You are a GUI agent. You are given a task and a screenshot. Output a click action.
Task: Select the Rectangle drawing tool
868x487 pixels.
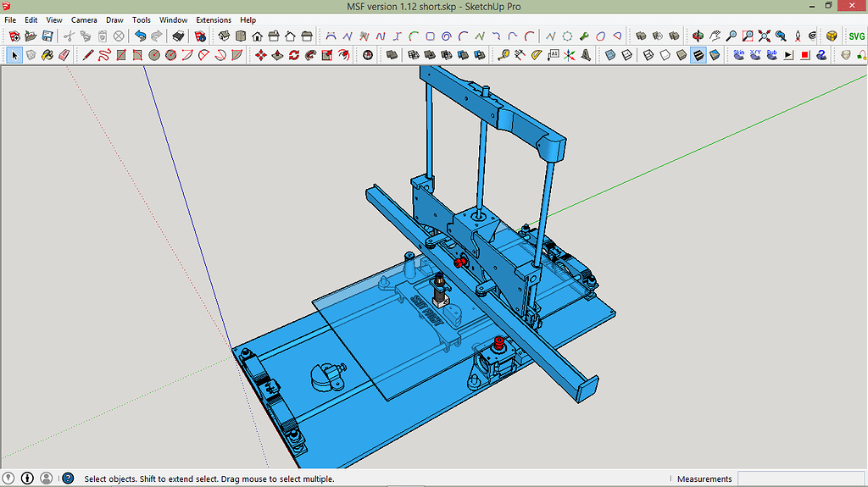(120, 55)
